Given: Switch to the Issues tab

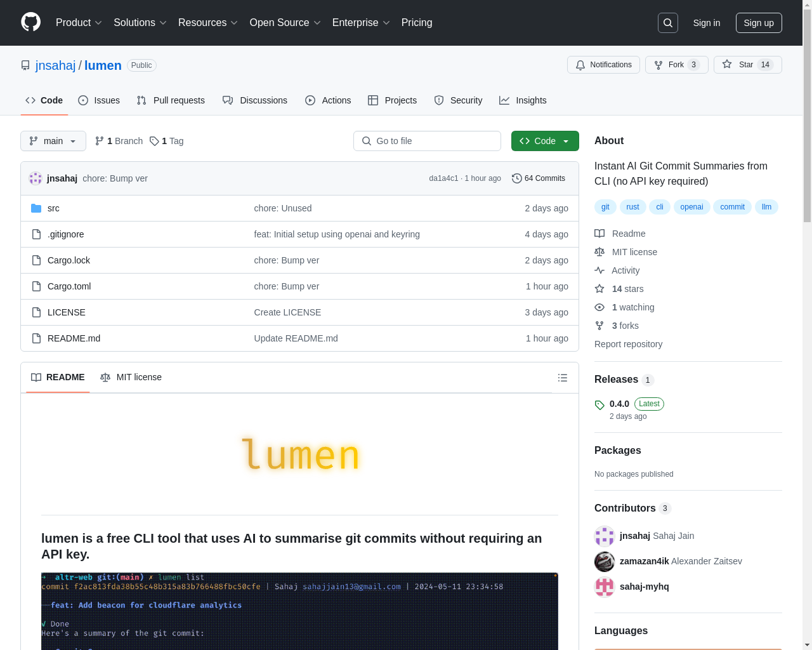Looking at the screenshot, I should [x=99, y=100].
